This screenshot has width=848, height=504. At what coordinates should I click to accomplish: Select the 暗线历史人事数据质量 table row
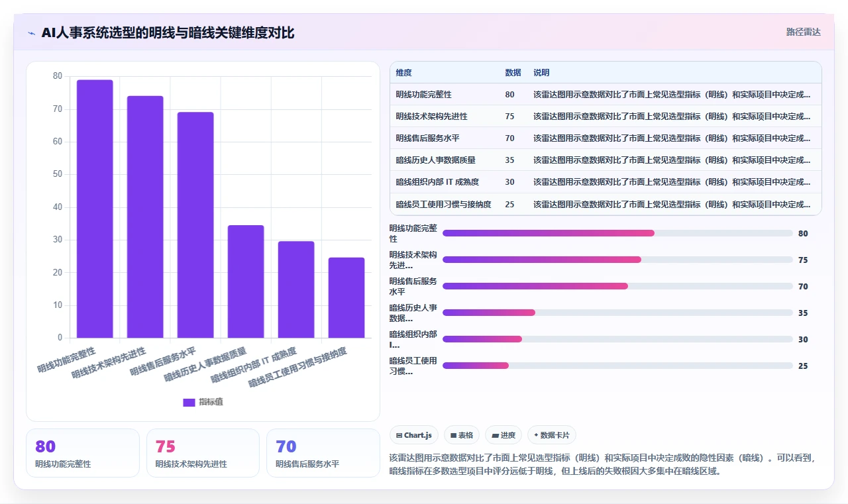pos(606,160)
